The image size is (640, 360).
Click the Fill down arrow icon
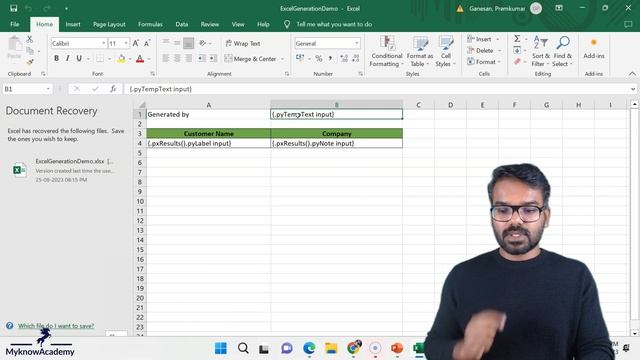click(517, 50)
